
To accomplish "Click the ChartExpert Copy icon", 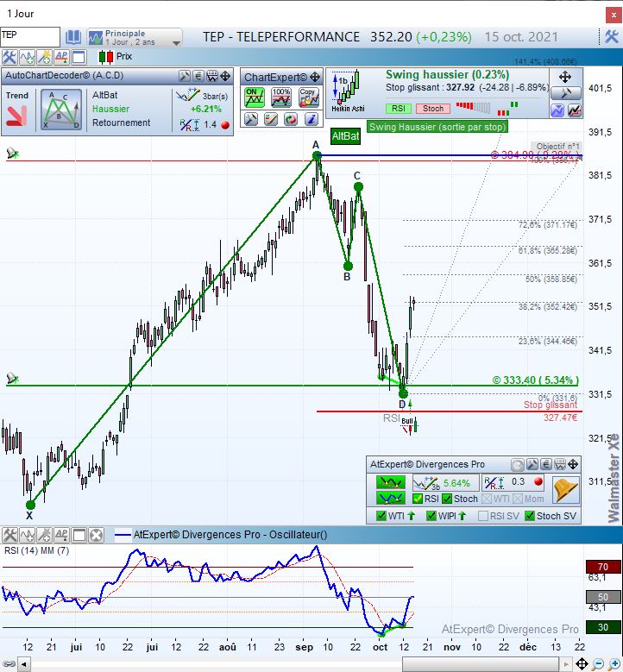I will 309,97.
